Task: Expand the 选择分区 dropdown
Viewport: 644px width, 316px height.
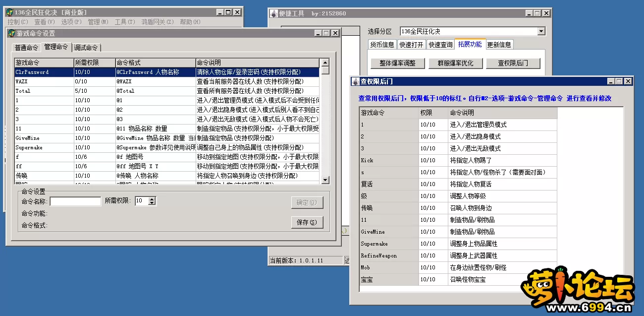Action: [x=541, y=31]
